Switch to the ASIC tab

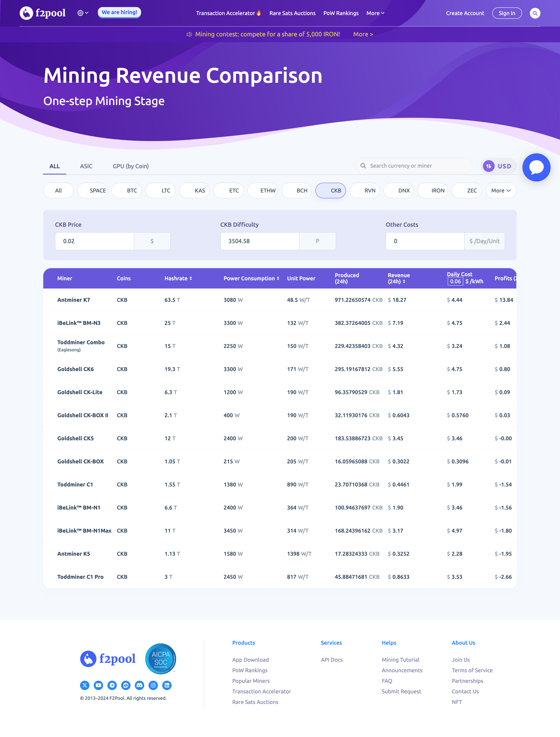pyautogui.click(x=86, y=166)
